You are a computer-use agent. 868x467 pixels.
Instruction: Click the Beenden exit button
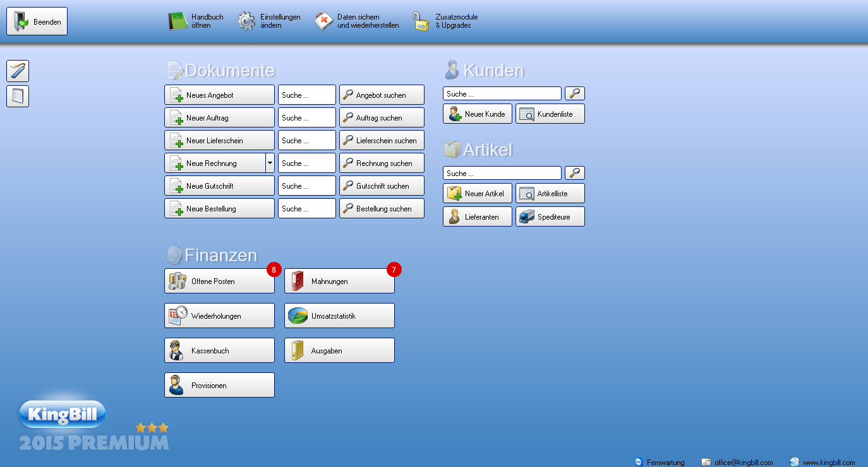pyautogui.click(x=37, y=21)
